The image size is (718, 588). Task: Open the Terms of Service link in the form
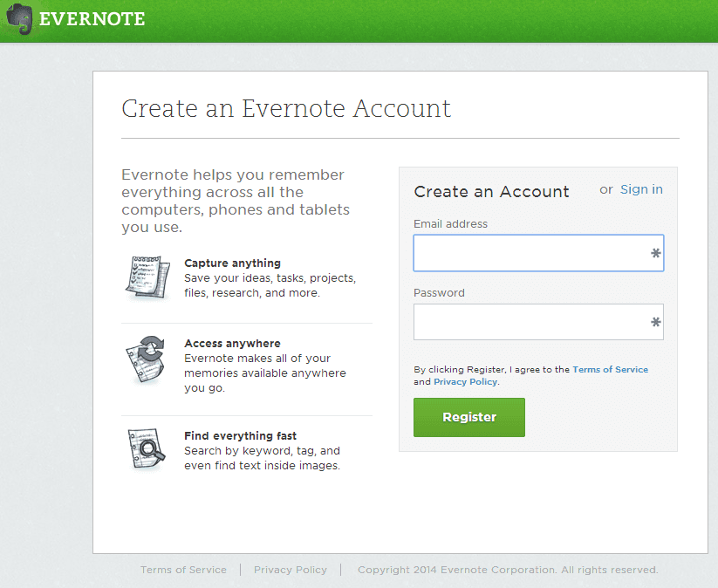click(x=611, y=370)
